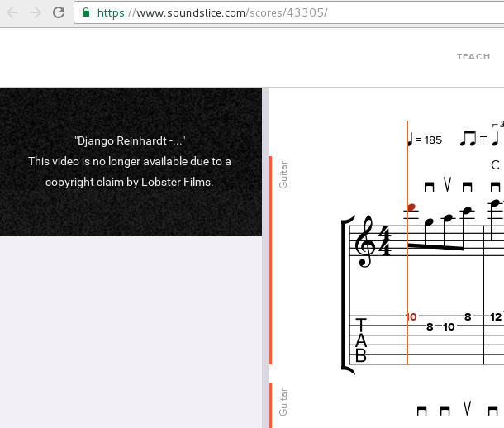Click the video and notation pane divider
Image resolution: width=504 pixels, height=428 pixels.
point(265,258)
